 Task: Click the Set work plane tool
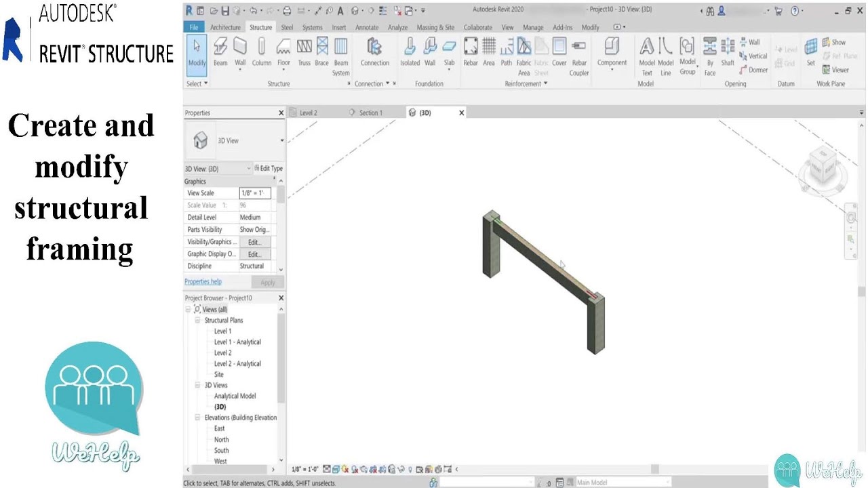point(810,52)
